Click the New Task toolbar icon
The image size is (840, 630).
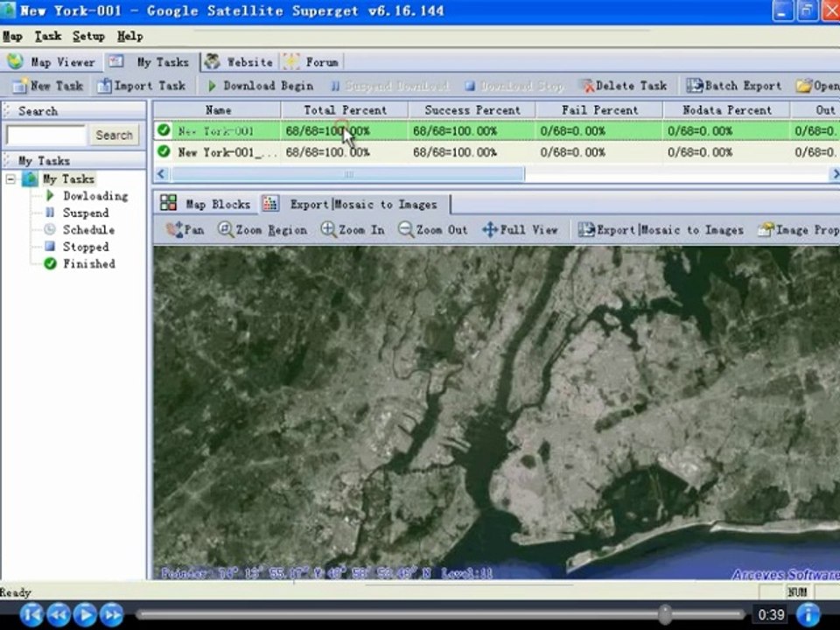pyautogui.click(x=20, y=86)
